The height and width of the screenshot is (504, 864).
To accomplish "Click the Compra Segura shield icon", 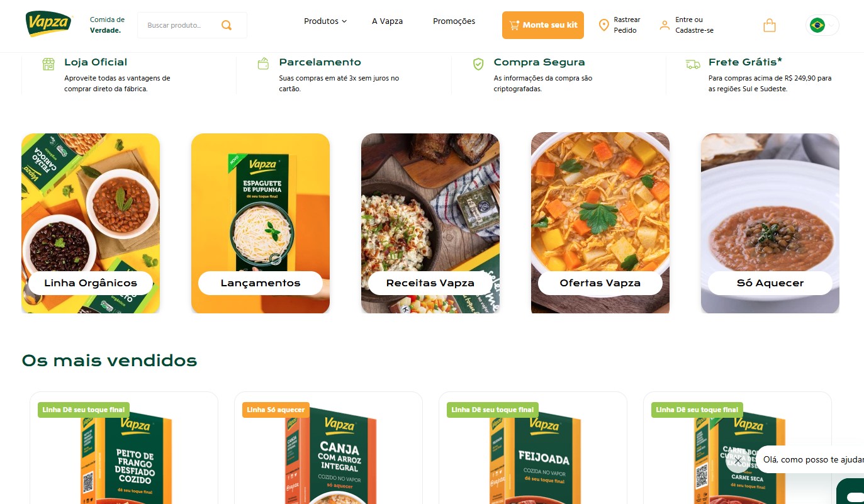I will click(478, 64).
